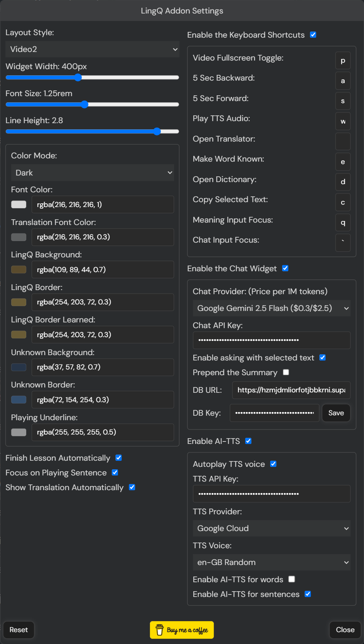Click the Line Height slider handle

point(157,131)
